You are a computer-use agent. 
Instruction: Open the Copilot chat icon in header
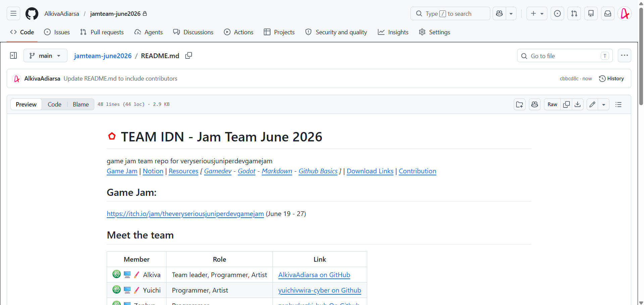(x=499, y=13)
